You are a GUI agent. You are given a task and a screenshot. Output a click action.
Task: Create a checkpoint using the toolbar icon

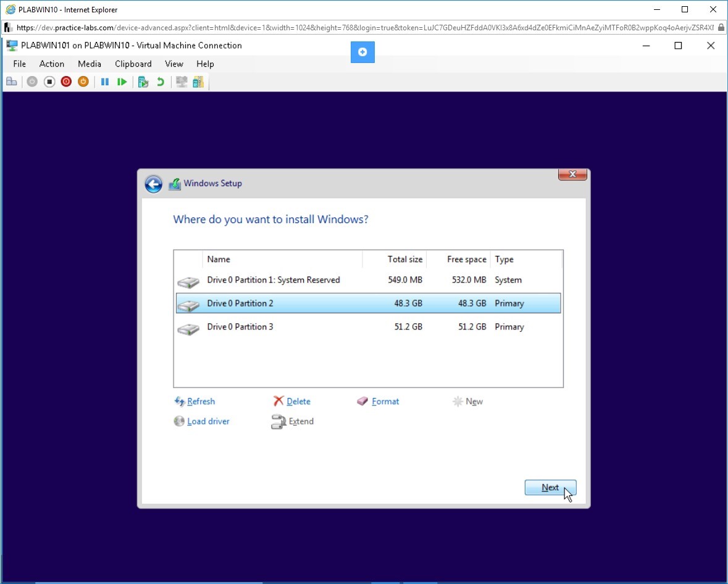tap(143, 82)
